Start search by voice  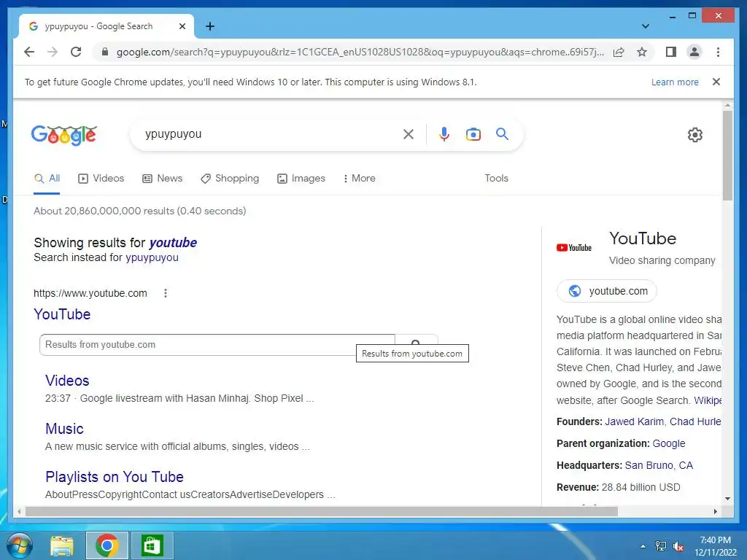coord(444,134)
